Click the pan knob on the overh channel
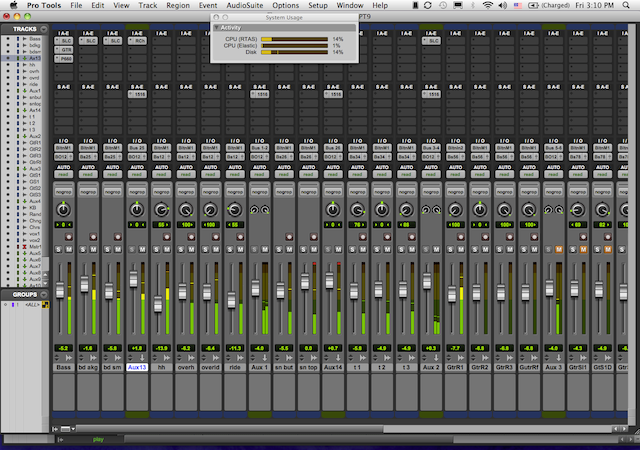The height and width of the screenshot is (450, 640). 186,209
